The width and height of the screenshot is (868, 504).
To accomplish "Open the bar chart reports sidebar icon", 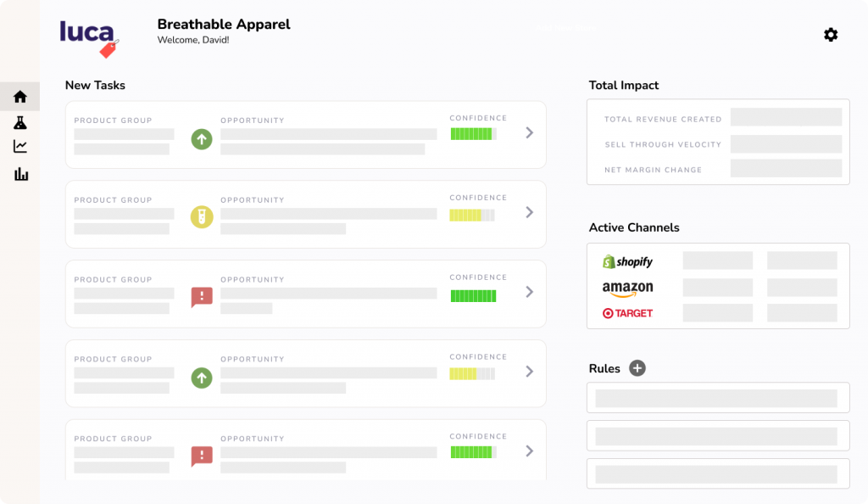I will tap(20, 174).
